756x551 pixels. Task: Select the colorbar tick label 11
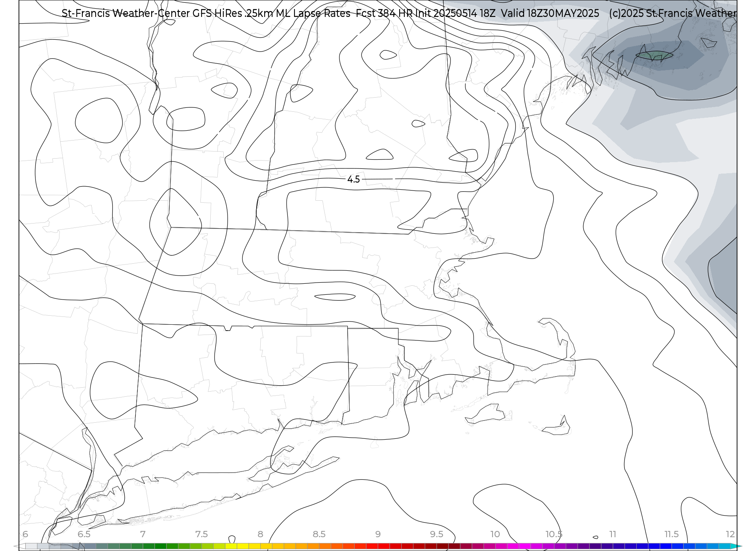click(613, 534)
